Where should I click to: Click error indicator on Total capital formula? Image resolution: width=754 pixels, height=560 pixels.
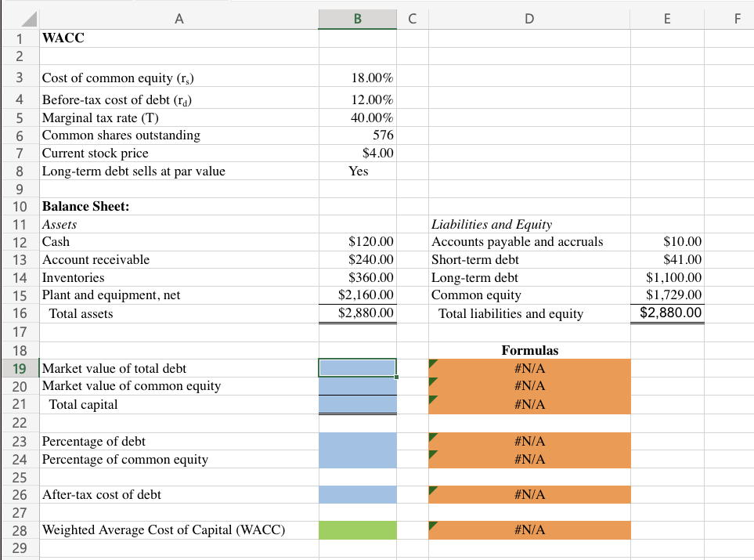[432, 401]
